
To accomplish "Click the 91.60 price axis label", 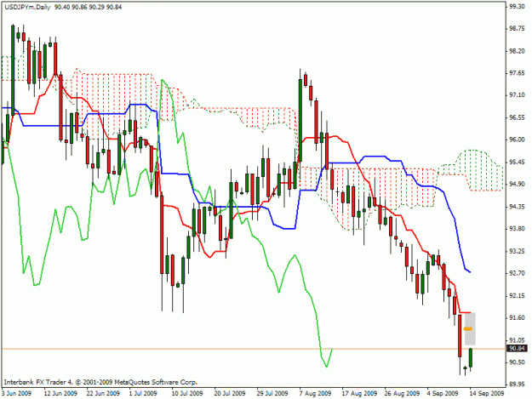I will 517,317.
